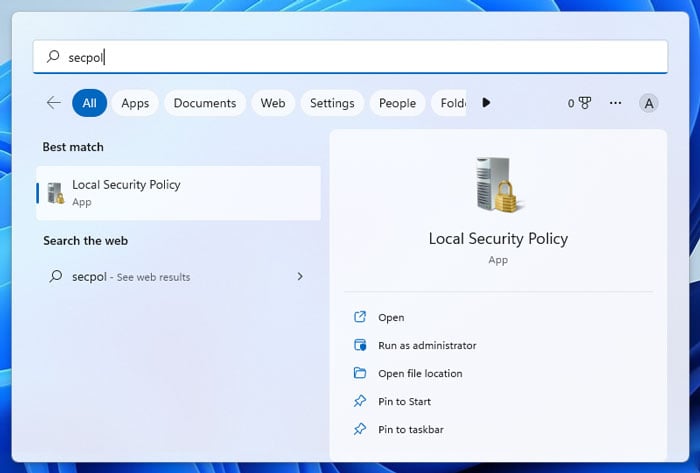Click the Run as administrator shield icon
The height and width of the screenshot is (473, 700).
[x=360, y=345]
